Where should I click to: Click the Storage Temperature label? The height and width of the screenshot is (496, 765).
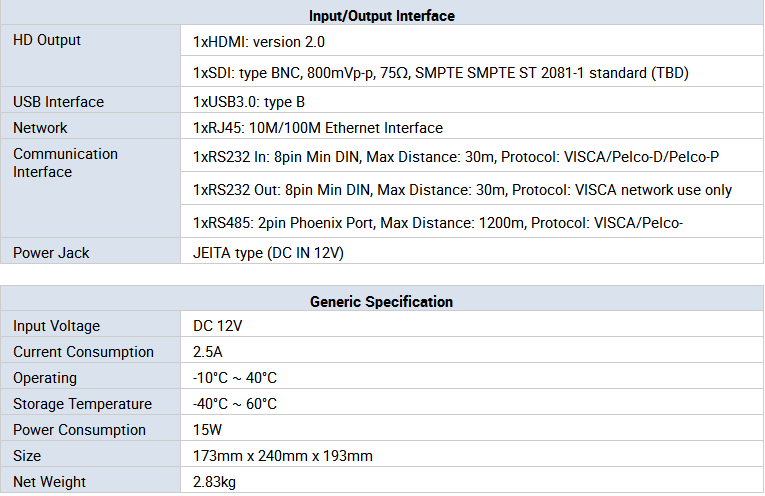[x=82, y=404]
